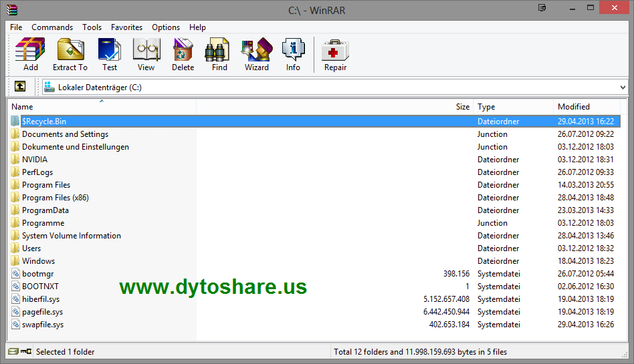Sort the list by Size column
Viewport: 634px width, 364px height.
tap(335, 107)
